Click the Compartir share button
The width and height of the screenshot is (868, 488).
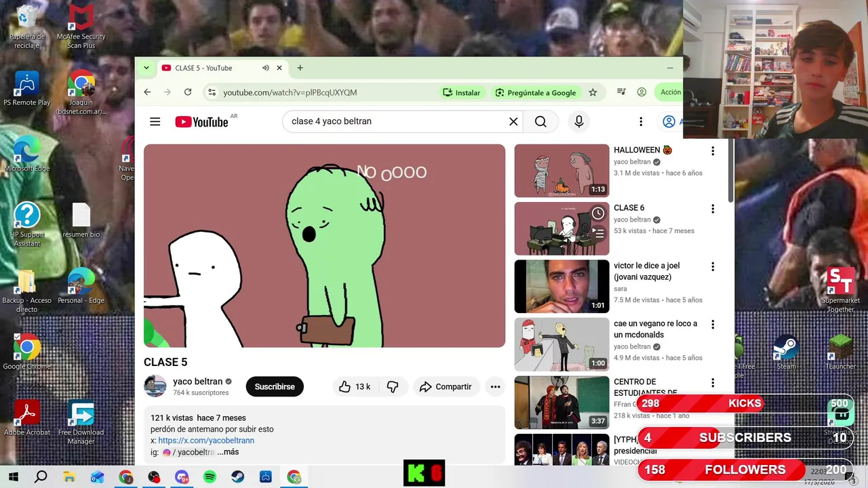coord(446,386)
